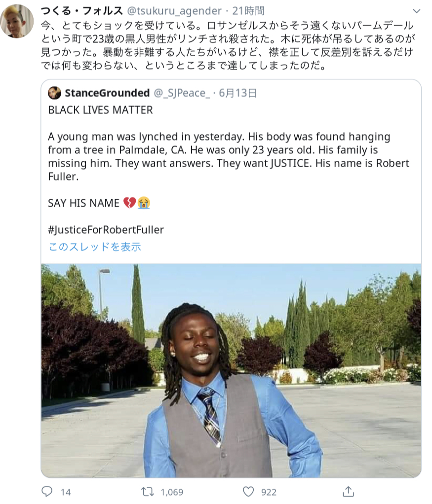Click the StanceGrounded small avatar
Screen dimensions: 432x504
coord(54,93)
